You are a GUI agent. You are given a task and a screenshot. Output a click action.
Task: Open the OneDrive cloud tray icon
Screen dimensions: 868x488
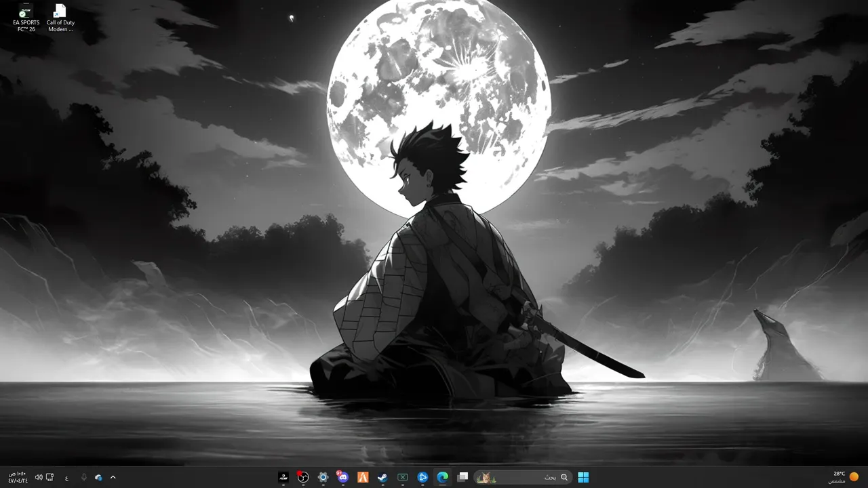coord(98,477)
